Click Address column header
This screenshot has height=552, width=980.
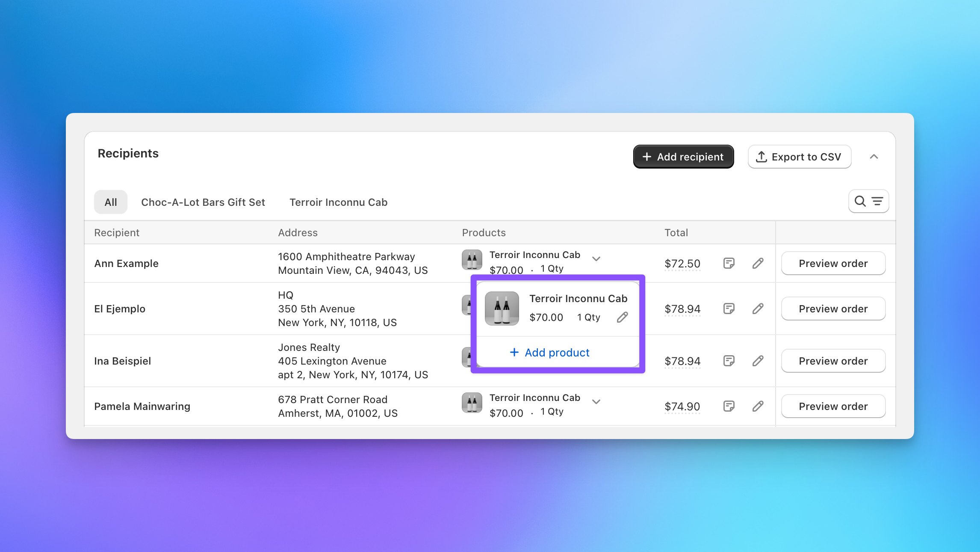point(298,233)
